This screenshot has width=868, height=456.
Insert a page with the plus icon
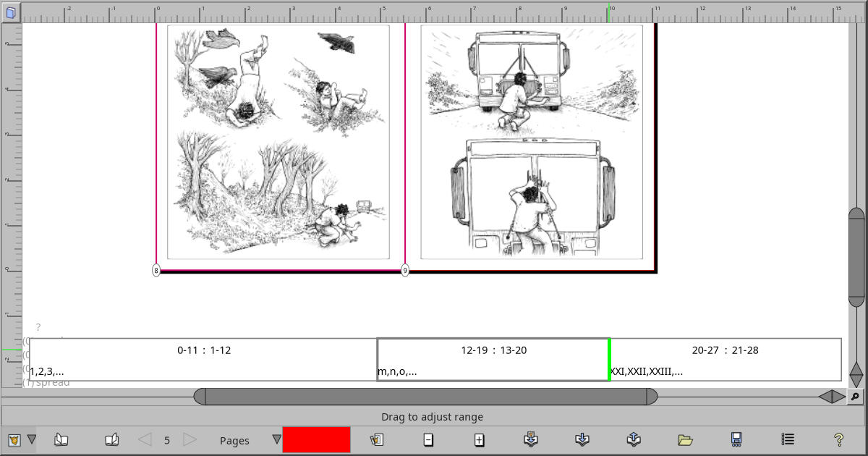pos(480,439)
